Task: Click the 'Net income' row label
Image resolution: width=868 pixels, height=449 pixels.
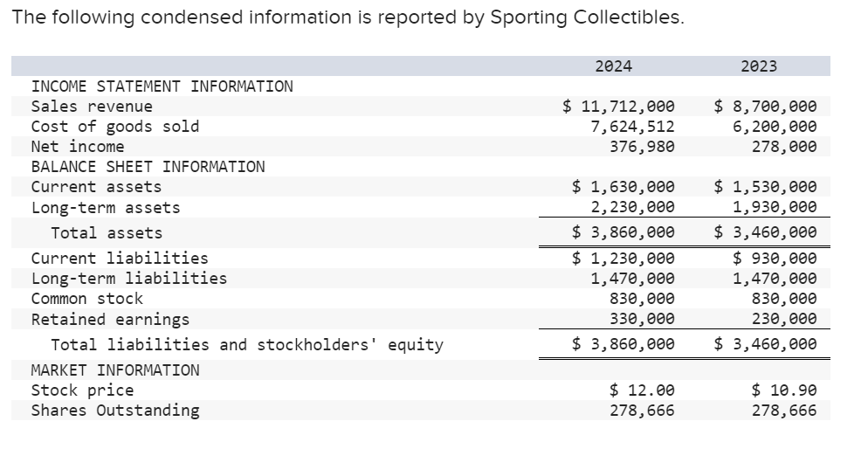Action: 78,147
